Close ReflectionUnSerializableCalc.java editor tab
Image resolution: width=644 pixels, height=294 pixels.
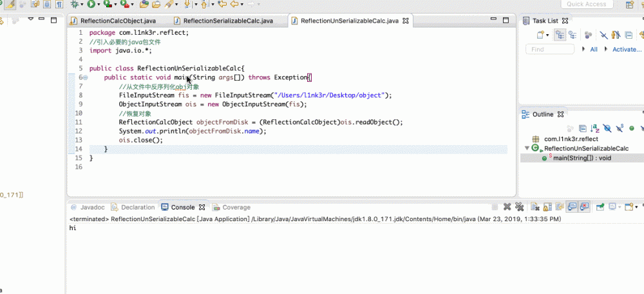coord(405,21)
